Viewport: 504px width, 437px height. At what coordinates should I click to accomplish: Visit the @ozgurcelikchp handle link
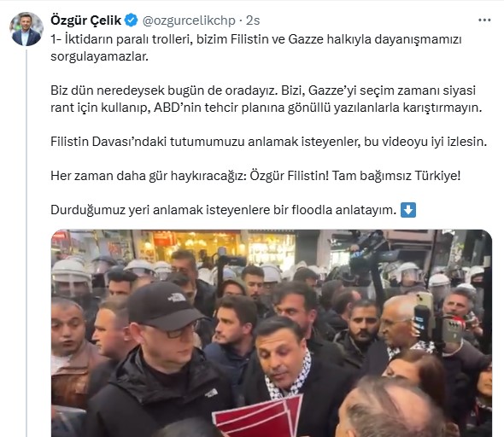[189, 20]
